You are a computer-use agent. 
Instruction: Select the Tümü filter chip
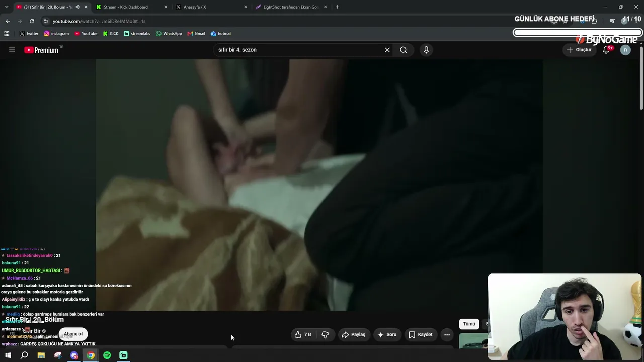(469, 324)
